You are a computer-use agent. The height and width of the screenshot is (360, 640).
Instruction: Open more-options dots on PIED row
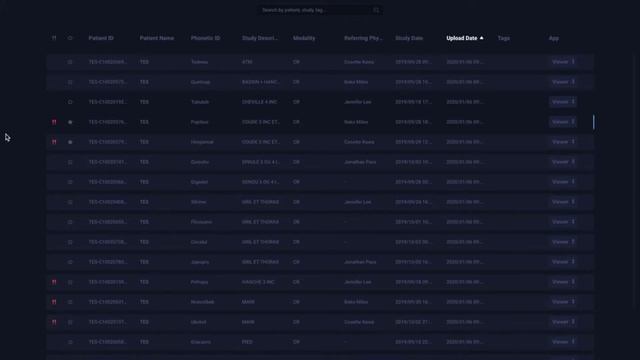(x=573, y=342)
